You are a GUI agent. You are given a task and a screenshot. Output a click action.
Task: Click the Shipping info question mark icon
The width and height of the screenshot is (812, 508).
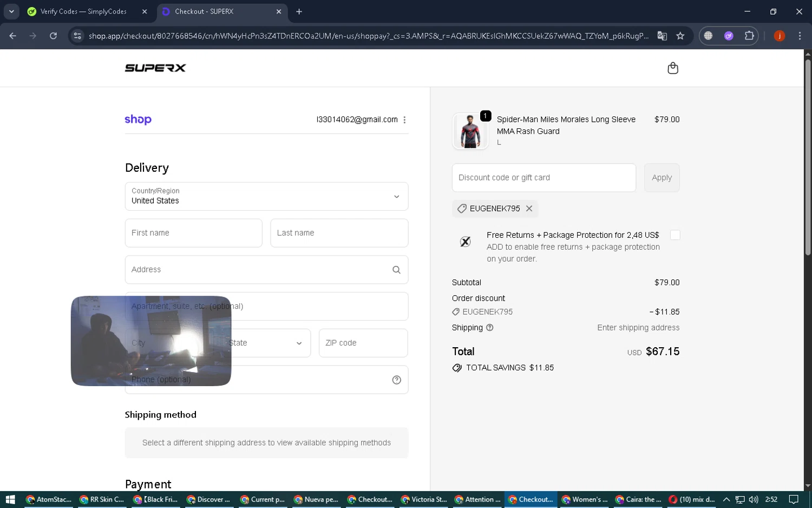490,328
